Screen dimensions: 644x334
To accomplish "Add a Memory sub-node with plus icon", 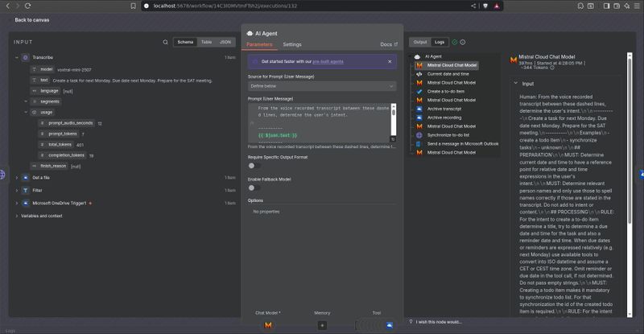I will coord(322,325).
